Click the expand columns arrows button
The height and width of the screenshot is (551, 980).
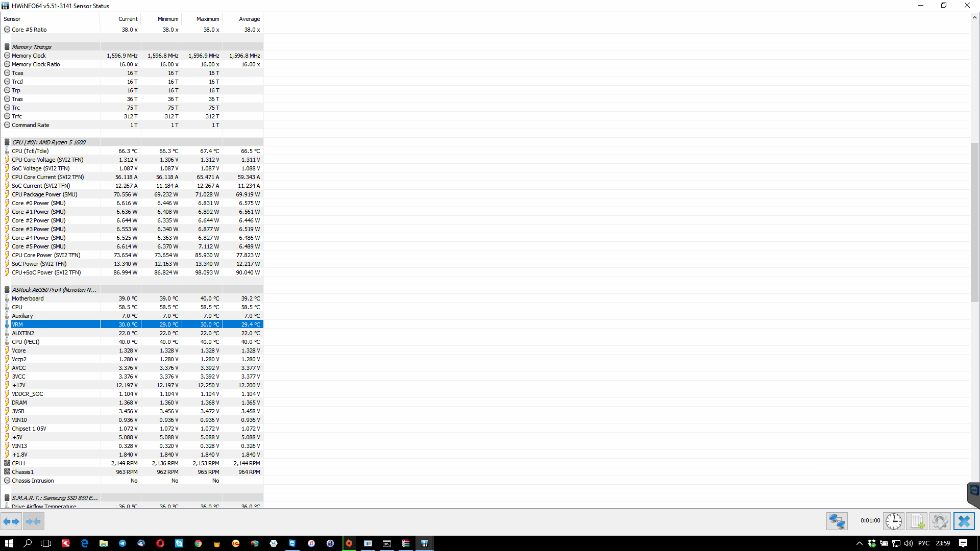point(11,521)
